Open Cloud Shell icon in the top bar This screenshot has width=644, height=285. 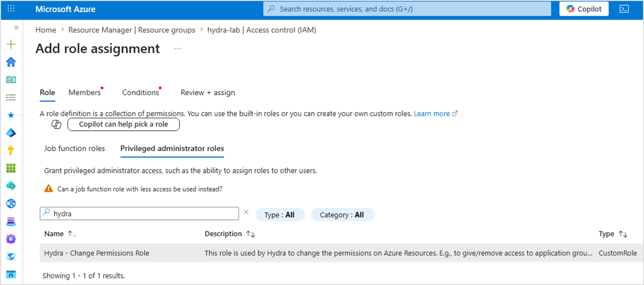coord(624,9)
